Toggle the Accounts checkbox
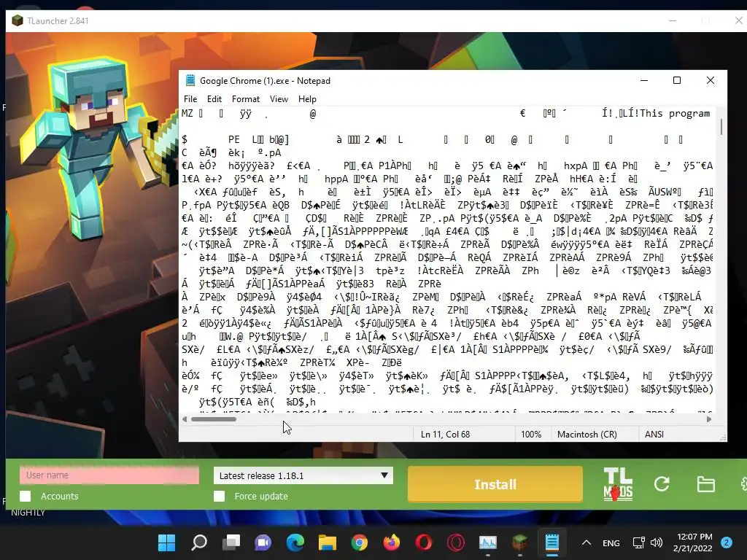747x560 pixels. click(26, 496)
